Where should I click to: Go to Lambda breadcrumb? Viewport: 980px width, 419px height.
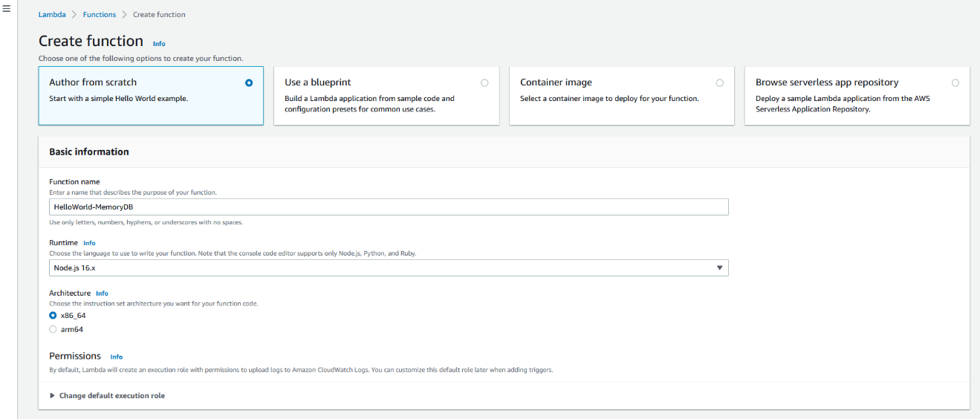[52, 15]
